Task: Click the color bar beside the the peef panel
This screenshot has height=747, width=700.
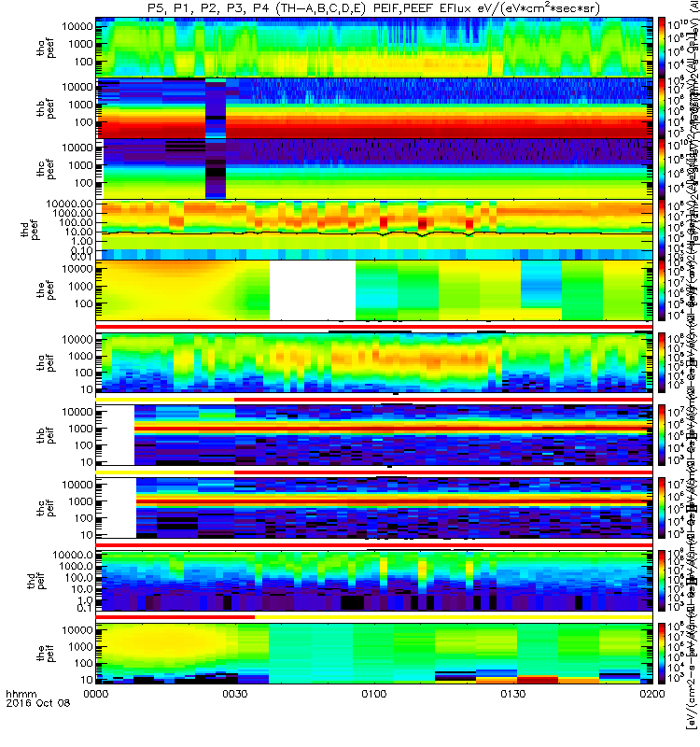Action: click(662, 290)
